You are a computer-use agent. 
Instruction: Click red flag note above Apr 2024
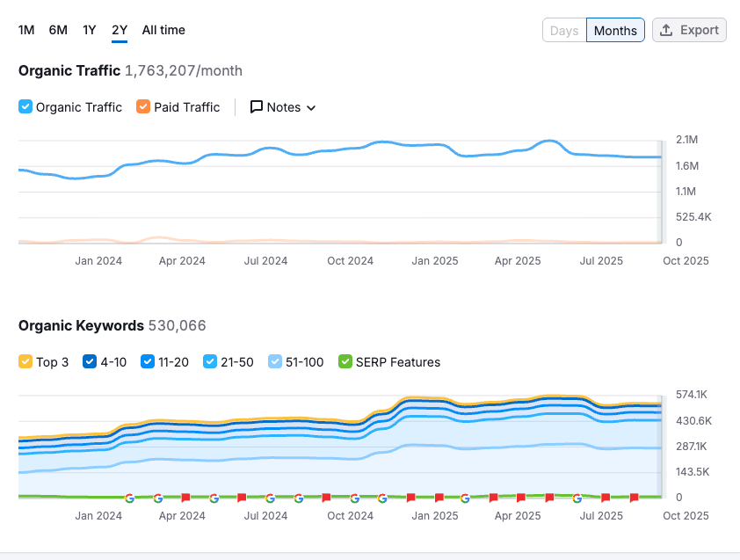[186, 498]
